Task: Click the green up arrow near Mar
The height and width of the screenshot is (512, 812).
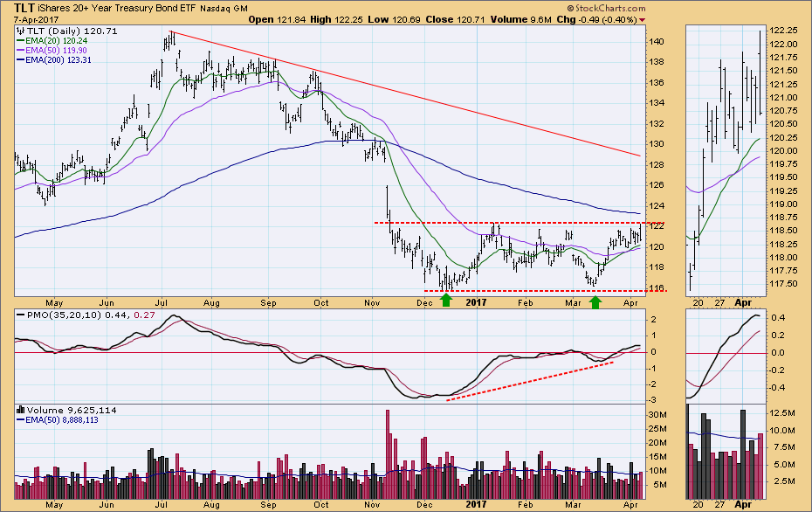Action: pyautogui.click(x=595, y=301)
